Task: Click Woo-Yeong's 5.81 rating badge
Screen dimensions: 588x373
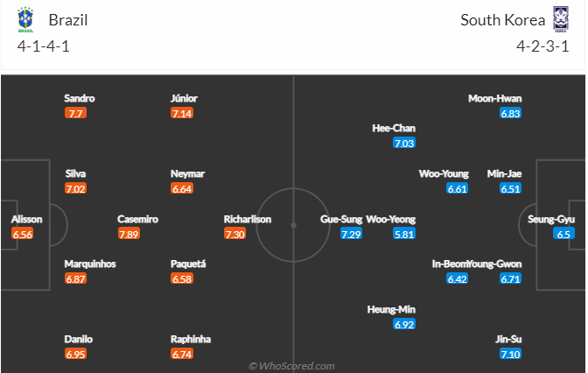Action: coord(404,234)
